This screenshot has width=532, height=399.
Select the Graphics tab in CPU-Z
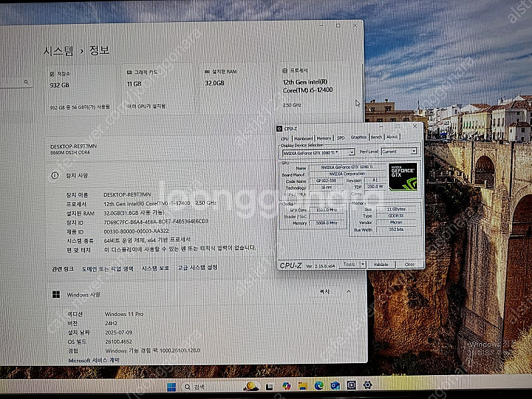coord(358,137)
